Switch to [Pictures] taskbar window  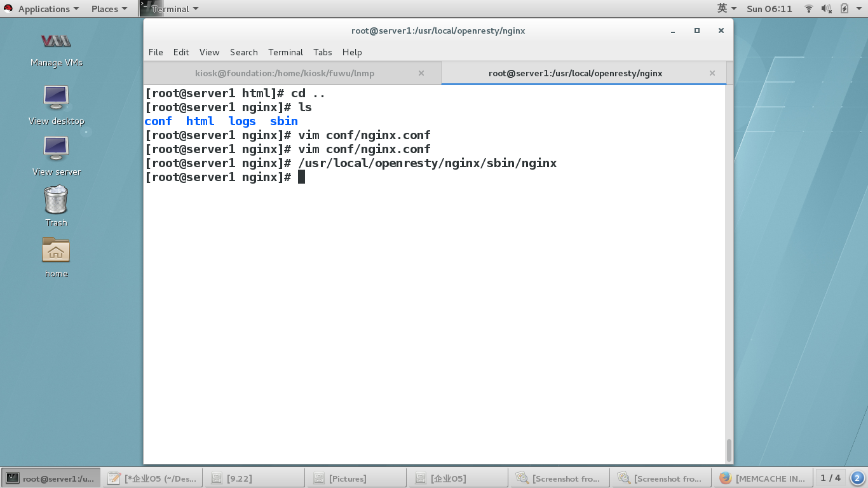coord(356,478)
